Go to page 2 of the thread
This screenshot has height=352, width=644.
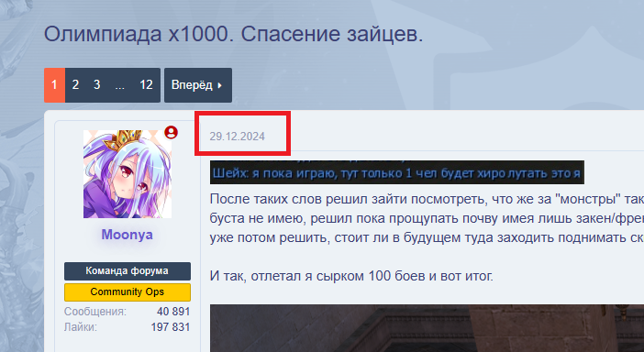(x=75, y=85)
